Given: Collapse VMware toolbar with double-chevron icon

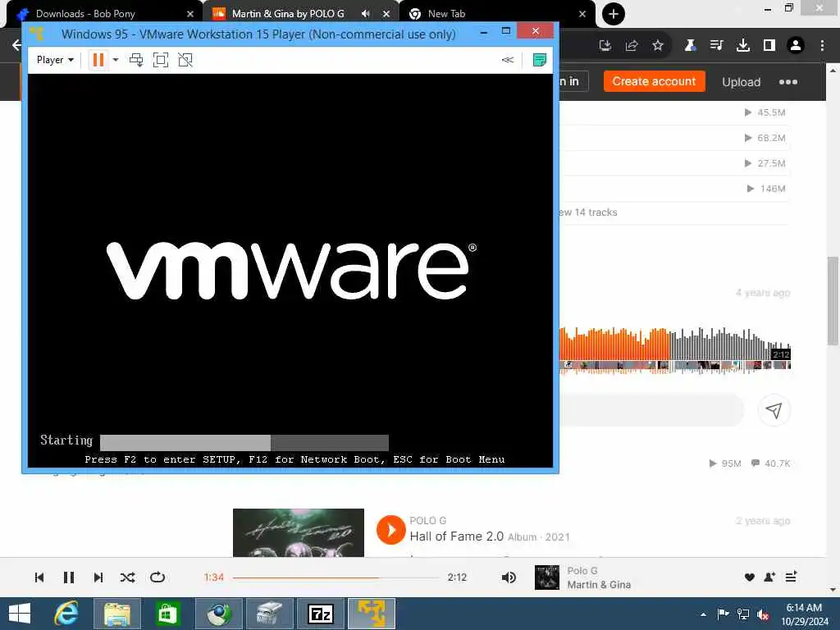Looking at the screenshot, I should point(508,60).
